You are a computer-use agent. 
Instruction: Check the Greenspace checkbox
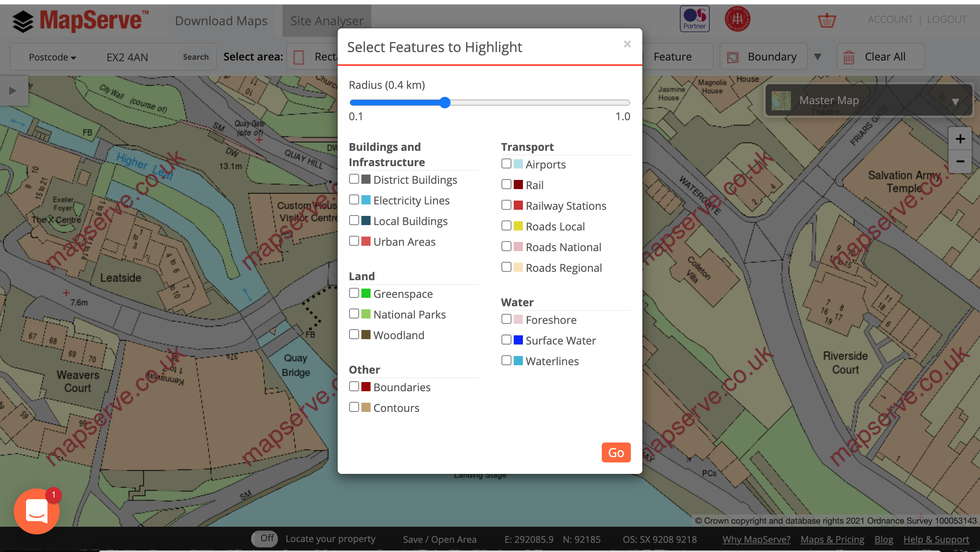[x=354, y=293]
